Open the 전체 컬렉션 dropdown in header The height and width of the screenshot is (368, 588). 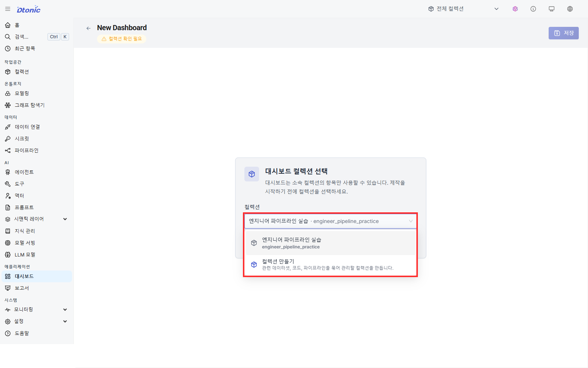[463, 9]
